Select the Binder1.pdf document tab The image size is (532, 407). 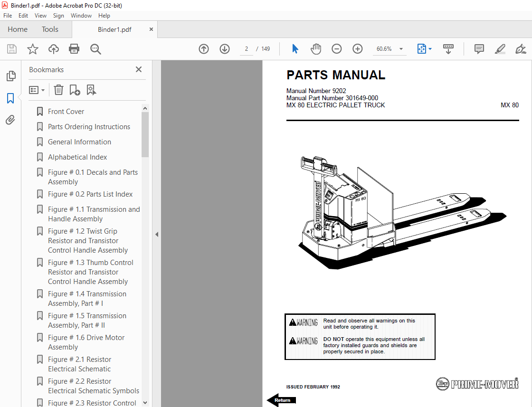114,29
